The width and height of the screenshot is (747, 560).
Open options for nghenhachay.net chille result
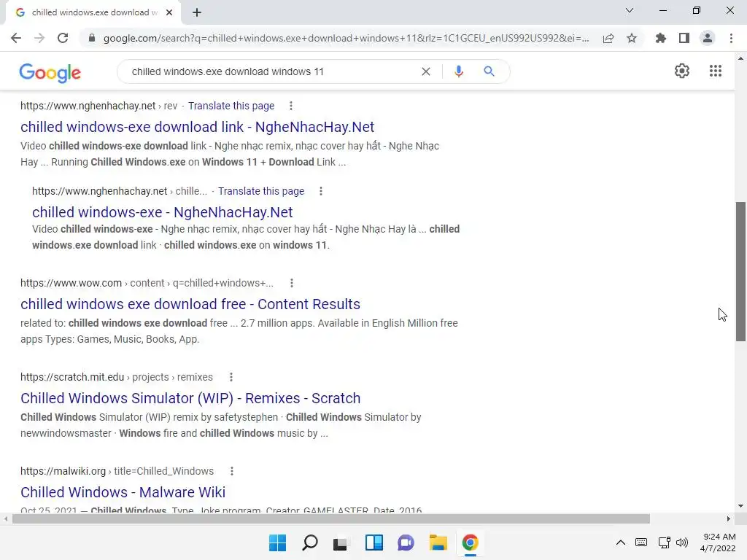point(321,191)
